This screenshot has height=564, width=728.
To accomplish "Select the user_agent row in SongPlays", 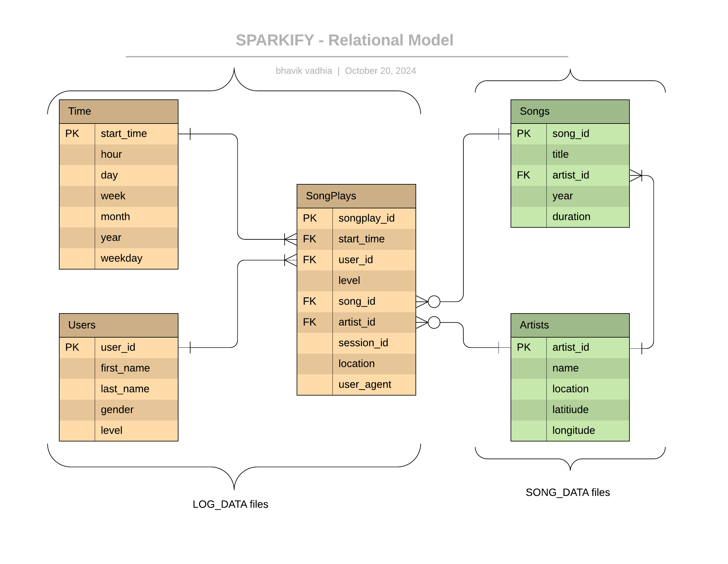I will tap(356, 385).
